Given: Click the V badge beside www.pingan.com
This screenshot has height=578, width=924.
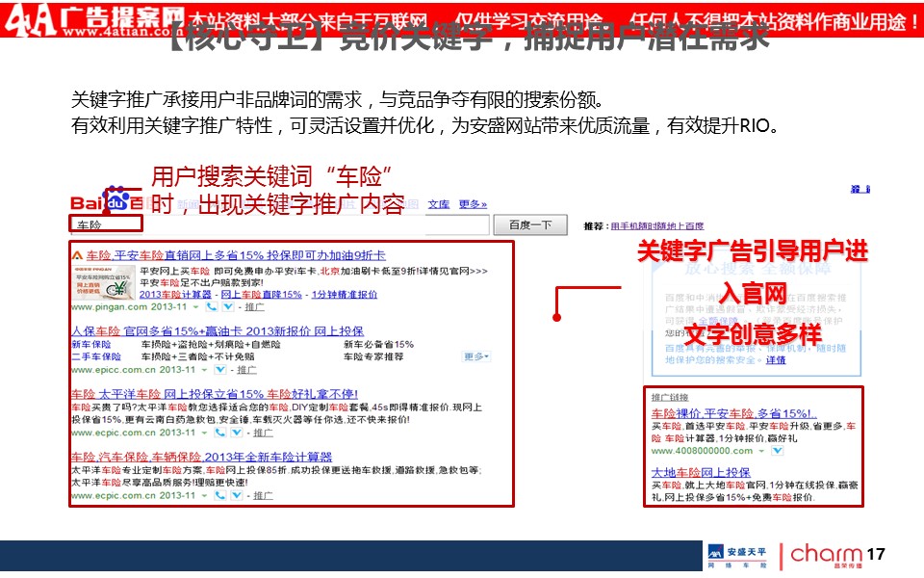Looking at the screenshot, I should (228, 306).
